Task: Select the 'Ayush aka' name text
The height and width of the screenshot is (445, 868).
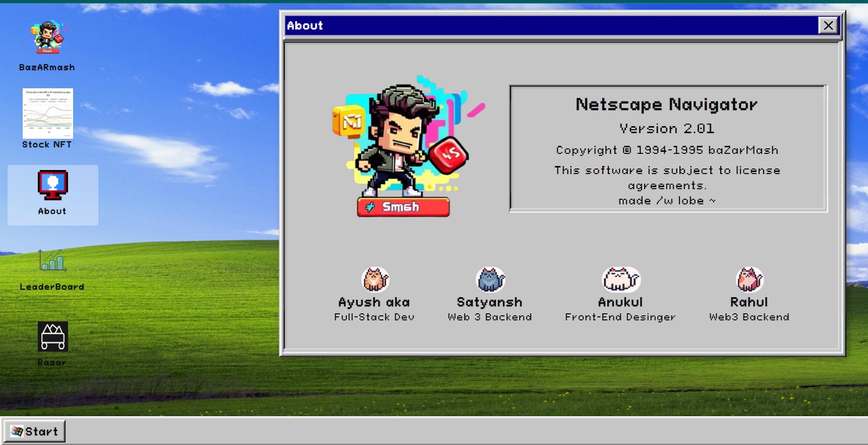Action: coord(374,302)
